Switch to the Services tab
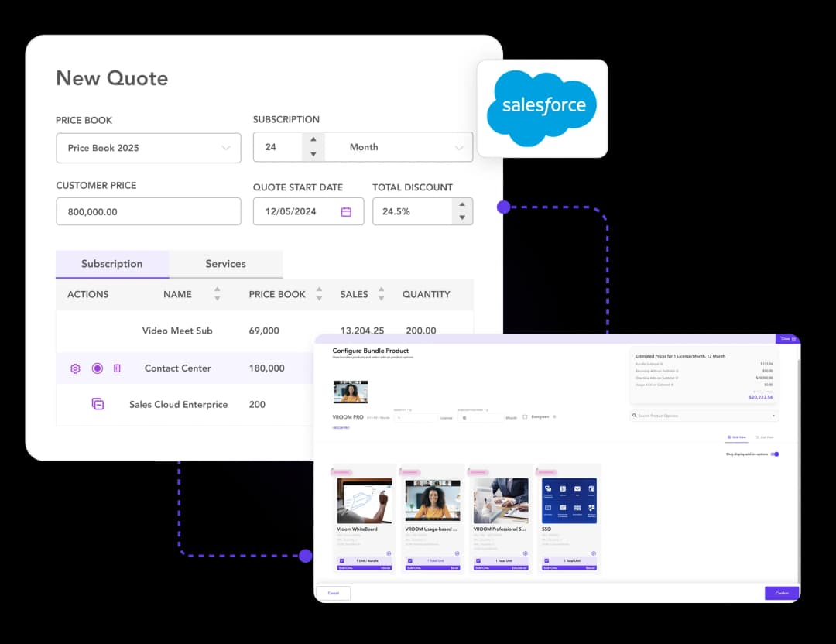 tap(225, 264)
